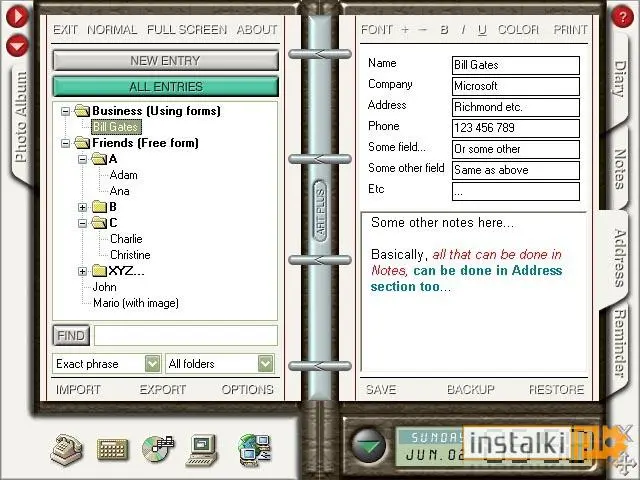640x480 pixels.
Task: Toggle underline formatting U
Action: pyautogui.click(x=482, y=30)
